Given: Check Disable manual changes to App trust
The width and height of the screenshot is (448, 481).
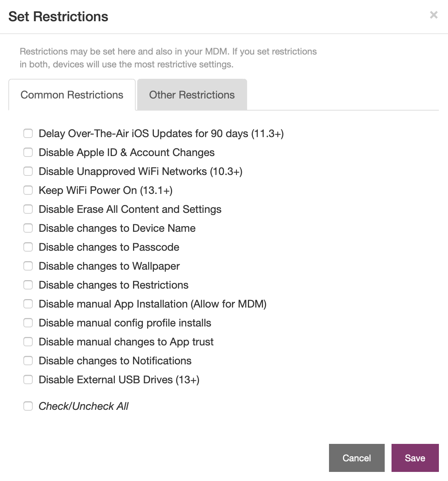Looking at the screenshot, I should pos(28,342).
